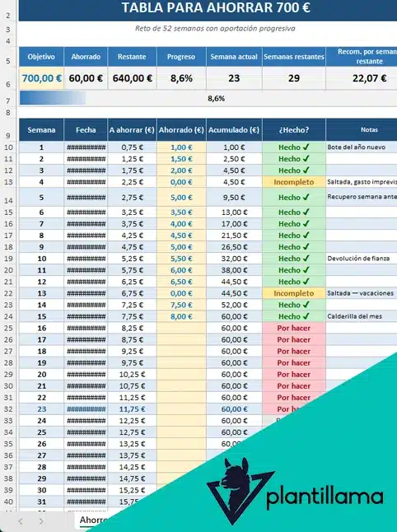The width and height of the screenshot is (397, 532).
Task: Select the title TABLA PARA AHORRAR 700 €
Action: 216,7
